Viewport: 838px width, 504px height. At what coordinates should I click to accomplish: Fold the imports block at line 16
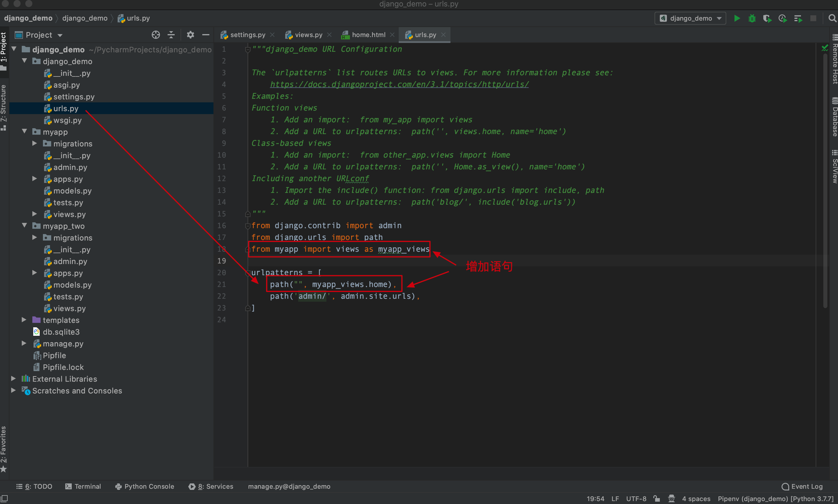pos(248,226)
